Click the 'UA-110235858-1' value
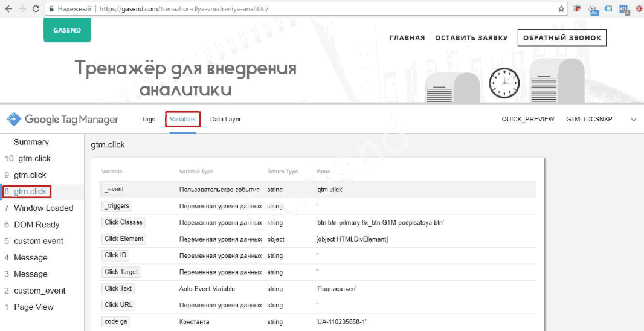The height and width of the screenshot is (331, 644). [341, 321]
